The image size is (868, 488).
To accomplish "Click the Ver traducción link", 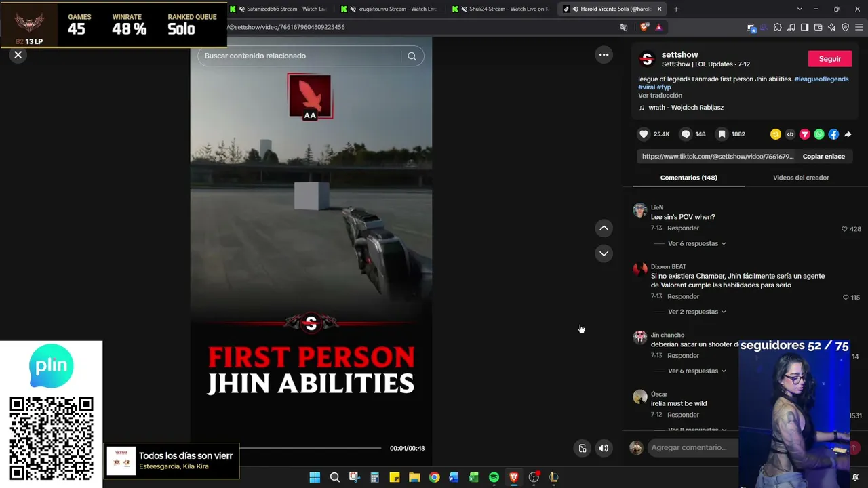I will tap(660, 96).
